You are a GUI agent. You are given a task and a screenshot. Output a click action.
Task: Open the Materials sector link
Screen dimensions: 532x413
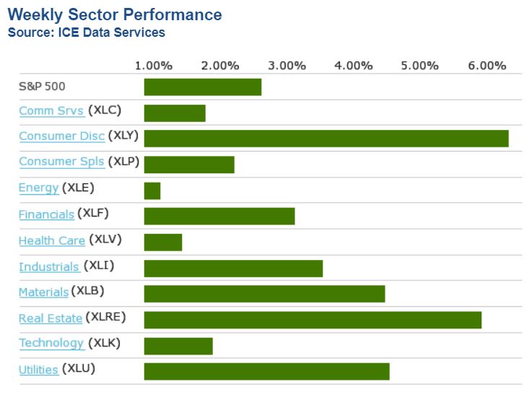43,292
